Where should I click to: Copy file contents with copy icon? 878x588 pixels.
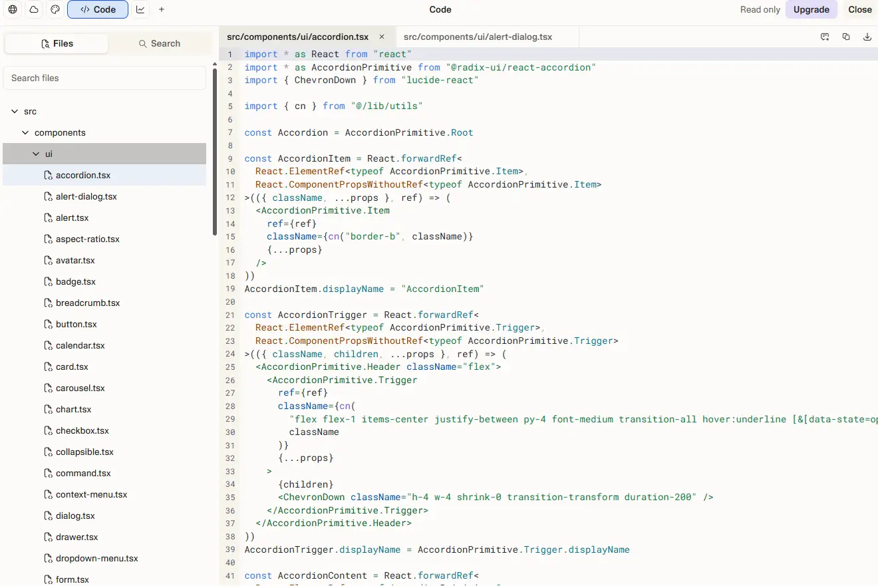(846, 37)
